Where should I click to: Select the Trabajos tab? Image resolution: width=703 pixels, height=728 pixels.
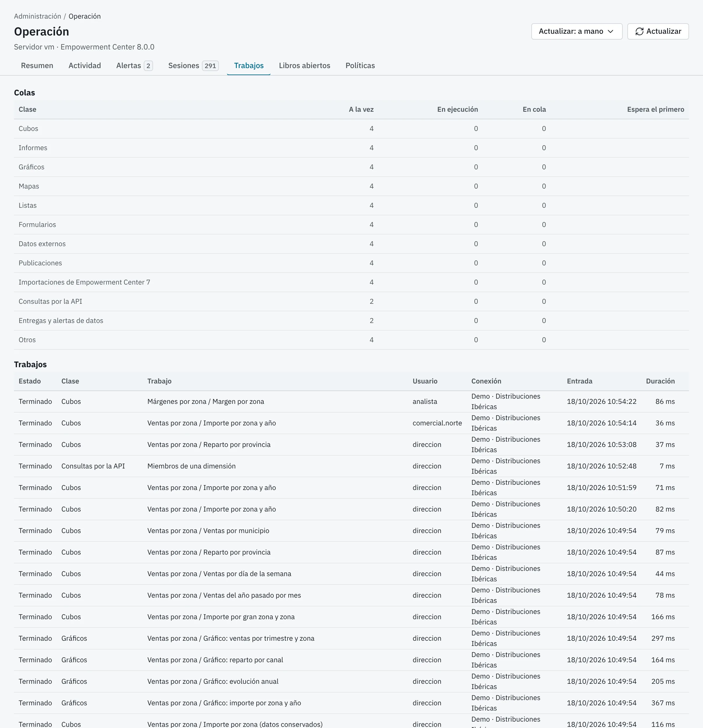[249, 66]
